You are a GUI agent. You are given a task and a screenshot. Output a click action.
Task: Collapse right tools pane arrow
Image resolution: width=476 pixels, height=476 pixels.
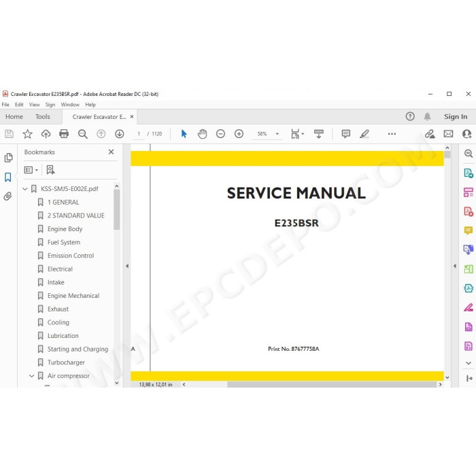click(x=454, y=266)
